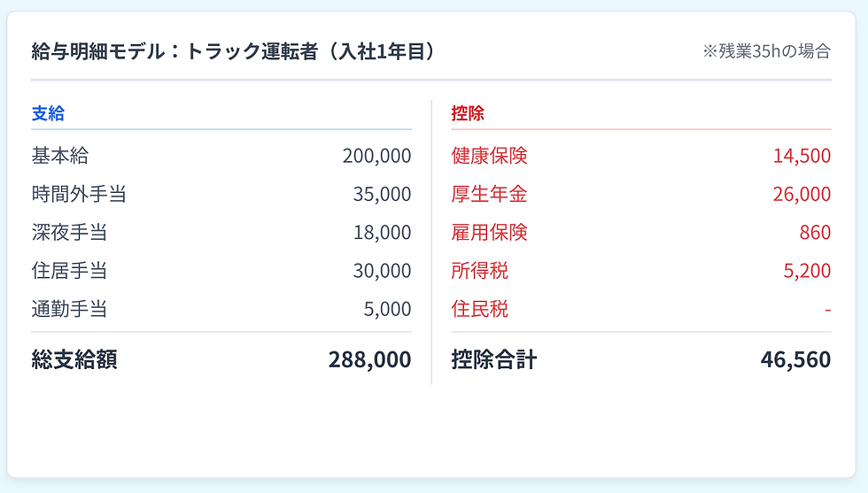
Task: Click the 所得税 deduction label
Action: pos(479,271)
